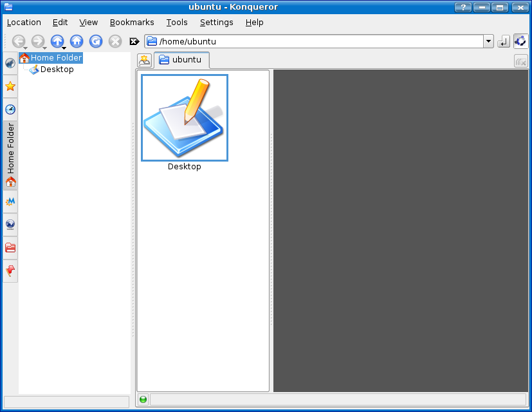532x412 pixels.
Task: Open the Root Folder red sidebar panel
Action: 10,248
